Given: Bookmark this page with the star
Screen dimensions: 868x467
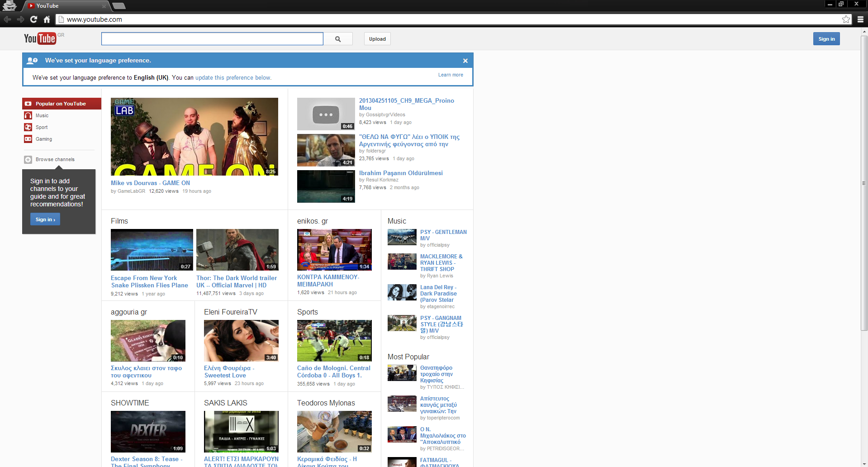Looking at the screenshot, I should click(x=846, y=19).
